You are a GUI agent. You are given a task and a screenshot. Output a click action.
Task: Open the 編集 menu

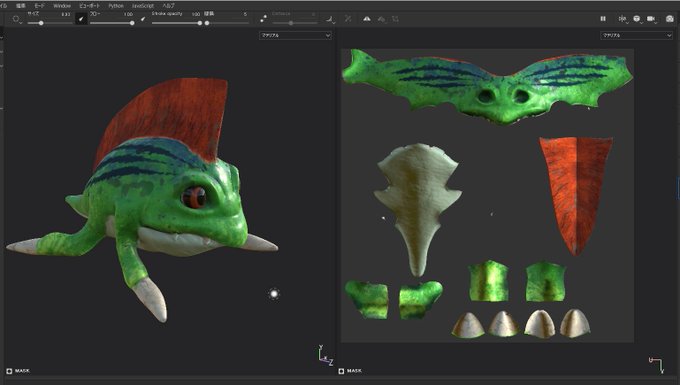(x=20, y=6)
